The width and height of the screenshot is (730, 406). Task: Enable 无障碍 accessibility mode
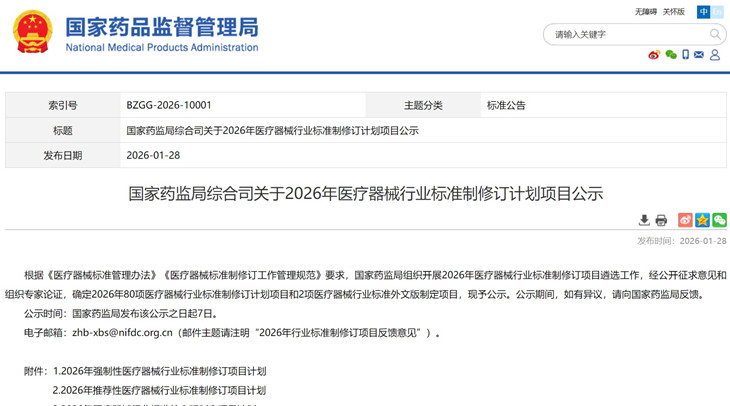click(x=646, y=12)
